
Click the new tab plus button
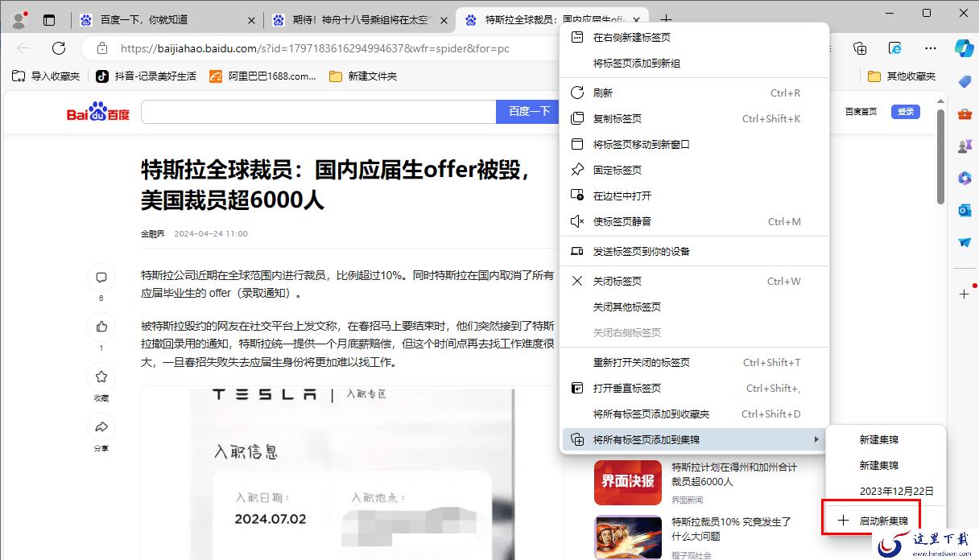pyautogui.click(x=666, y=20)
